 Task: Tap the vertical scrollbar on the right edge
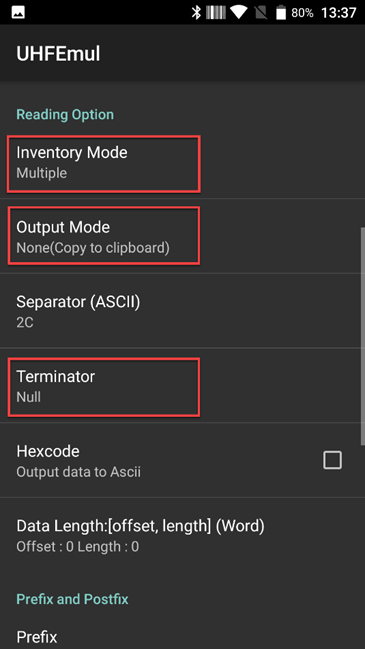[363, 335]
